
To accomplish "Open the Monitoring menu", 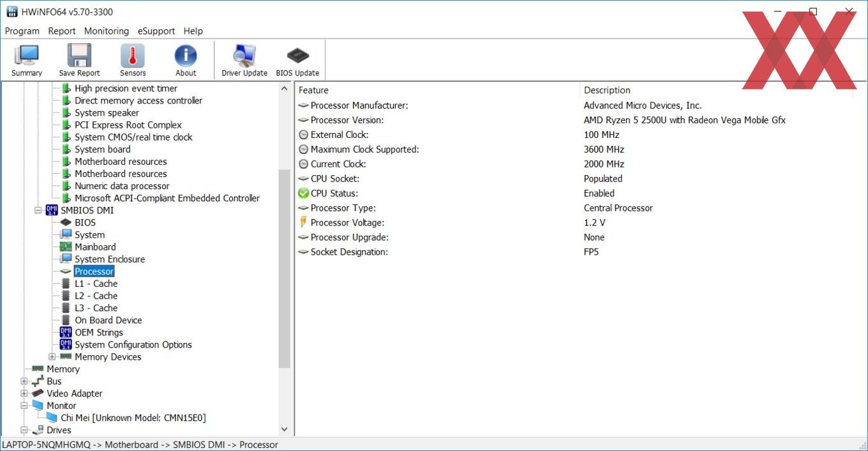I will [x=107, y=31].
